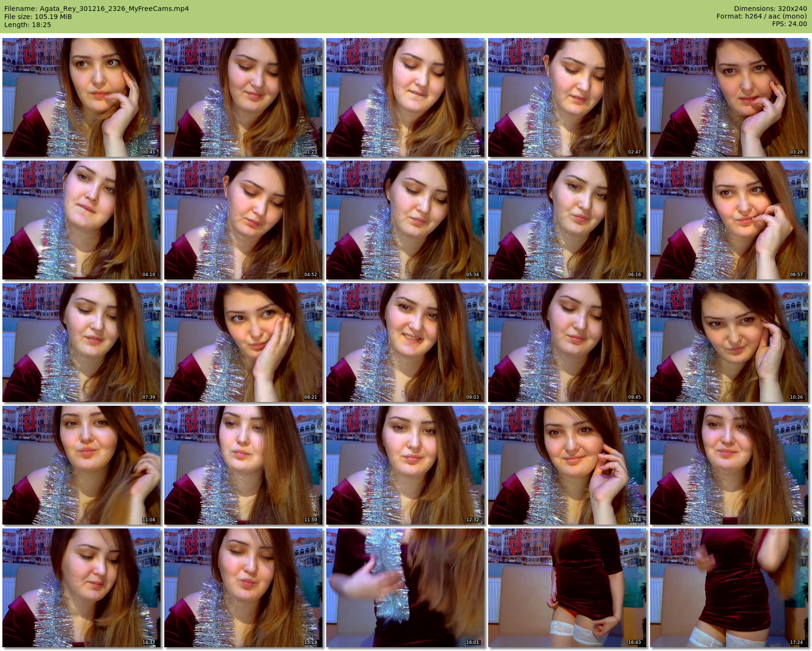Select the frame at 14:37
812x651 pixels.
(81, 588)
